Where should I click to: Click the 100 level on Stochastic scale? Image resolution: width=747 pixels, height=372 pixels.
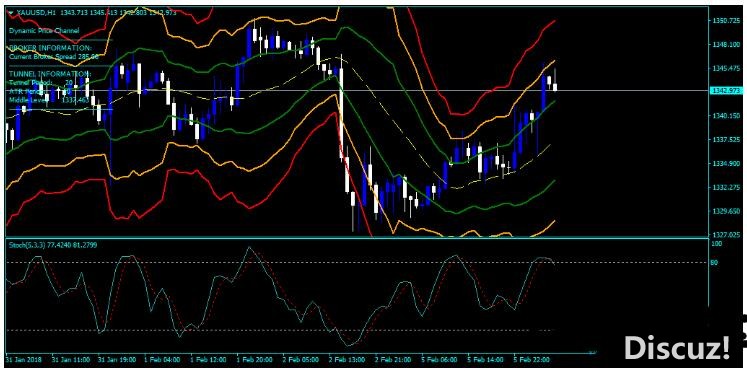pos(717,243)
